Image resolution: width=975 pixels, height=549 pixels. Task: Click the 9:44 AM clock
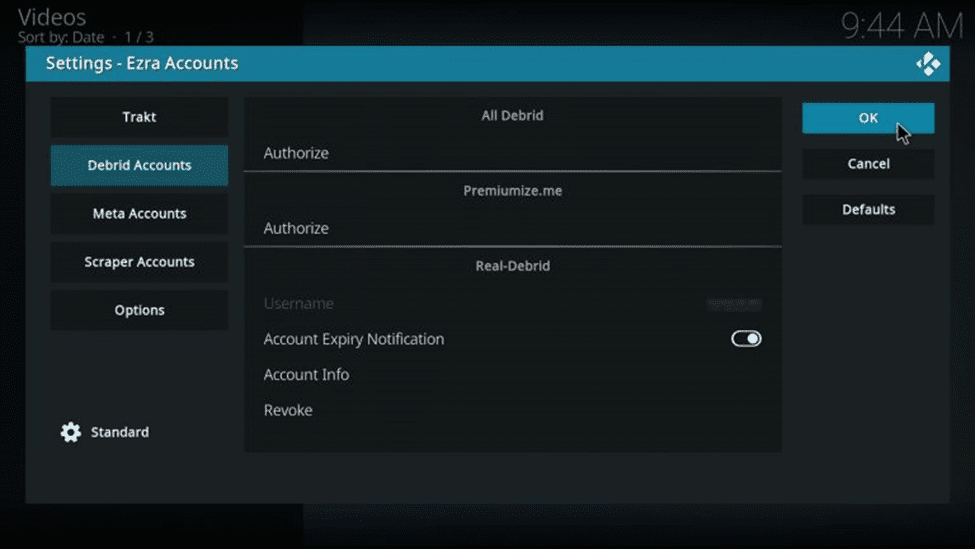[902, 26]
